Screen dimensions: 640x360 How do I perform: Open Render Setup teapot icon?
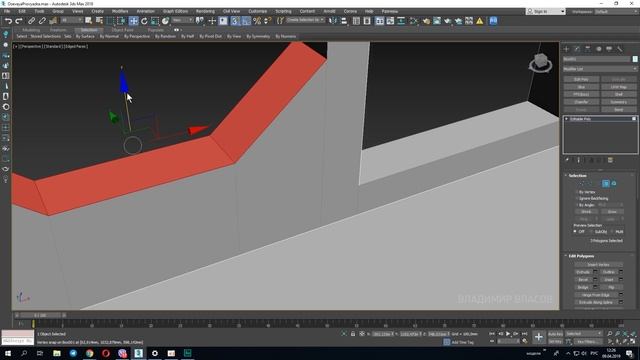click(x=426, y=21)
